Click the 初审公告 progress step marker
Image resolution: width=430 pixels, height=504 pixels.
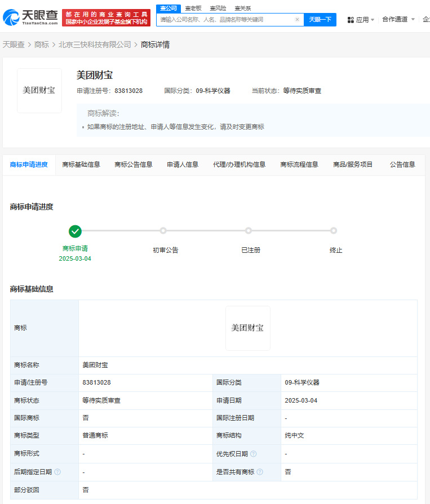163,231
